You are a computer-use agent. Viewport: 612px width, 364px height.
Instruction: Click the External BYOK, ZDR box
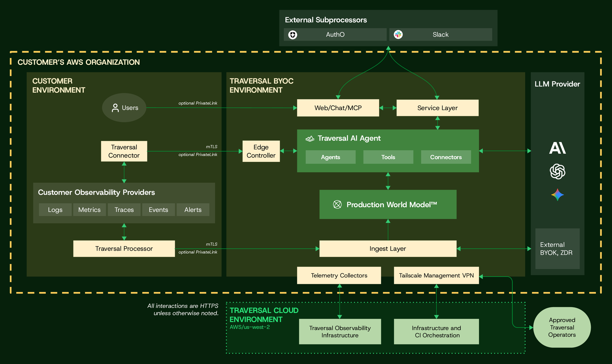click(557, 249)
